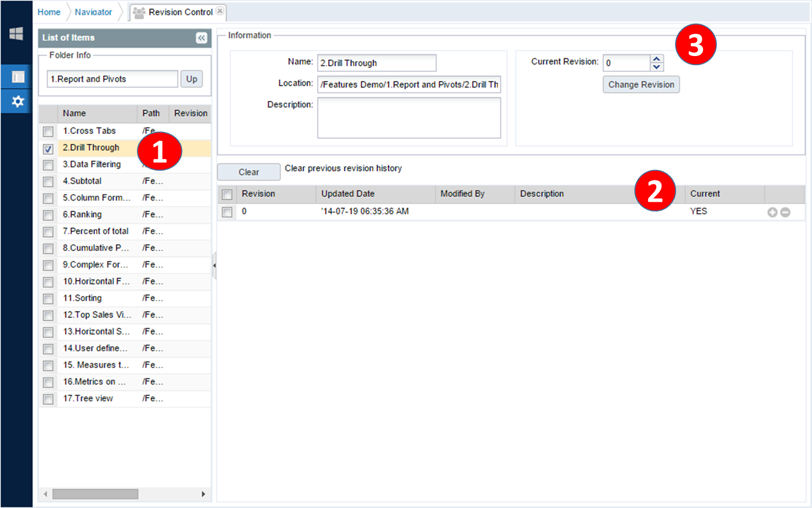Toggle select-all checkbox in revision table header

227,195
